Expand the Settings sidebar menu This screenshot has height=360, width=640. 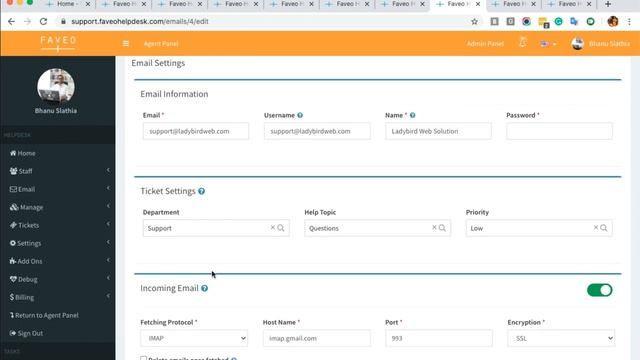(x=58, y=243)
